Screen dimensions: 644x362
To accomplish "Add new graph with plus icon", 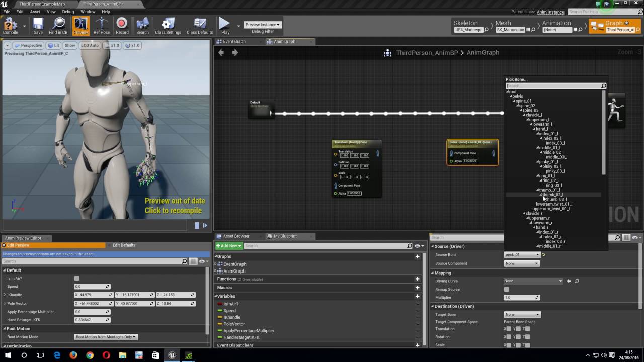I will (417, 256).
